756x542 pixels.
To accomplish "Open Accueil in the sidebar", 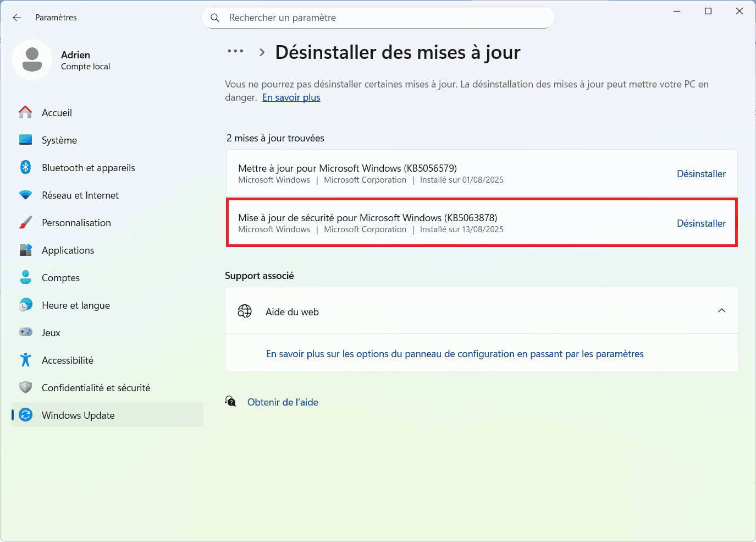I will (107, 112).
